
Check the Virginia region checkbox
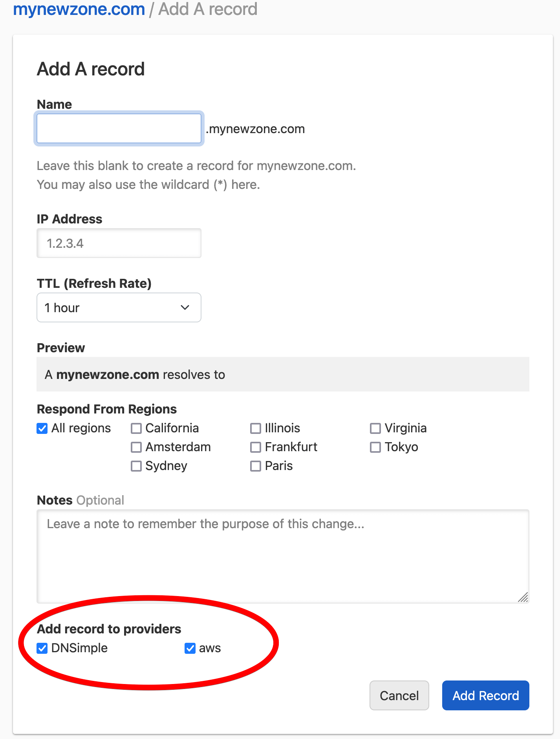click(x=375, y=428)
